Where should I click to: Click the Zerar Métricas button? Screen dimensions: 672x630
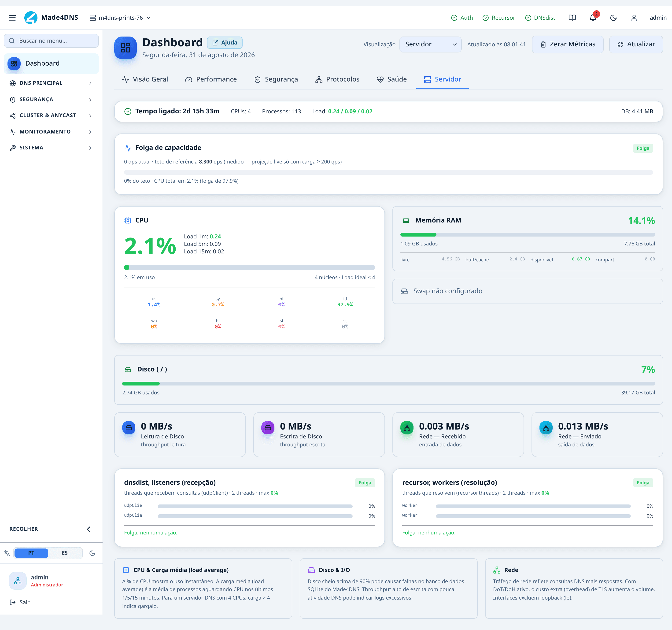tap(568, 44)
